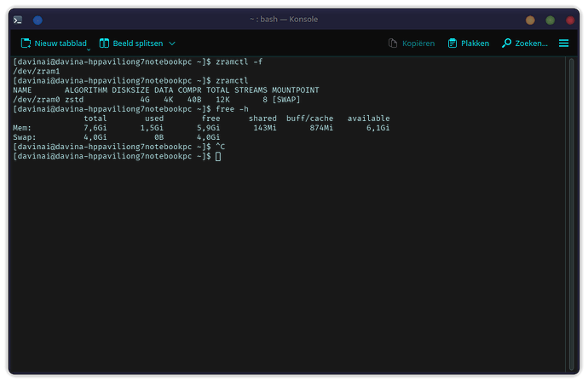
Task: Expand the Beeld splitsen chevron dropdown
Action: [172, 43]
